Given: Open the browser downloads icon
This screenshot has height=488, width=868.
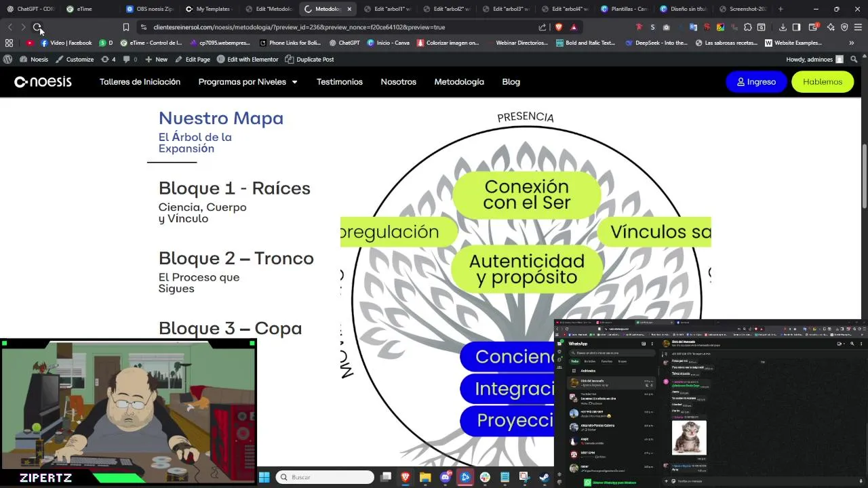Looking at the screenshot, I should pos(783,27).
